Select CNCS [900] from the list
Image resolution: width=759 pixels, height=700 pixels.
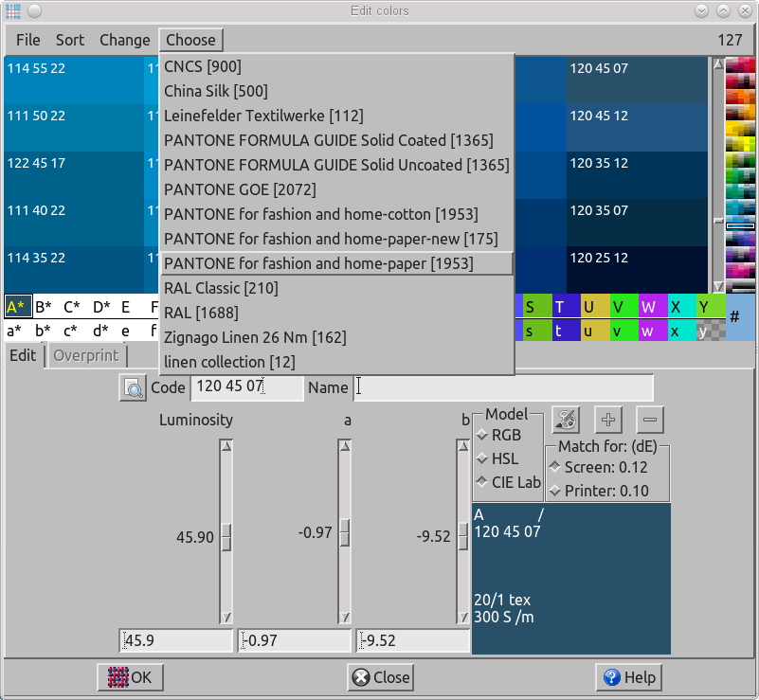point(336,66)
